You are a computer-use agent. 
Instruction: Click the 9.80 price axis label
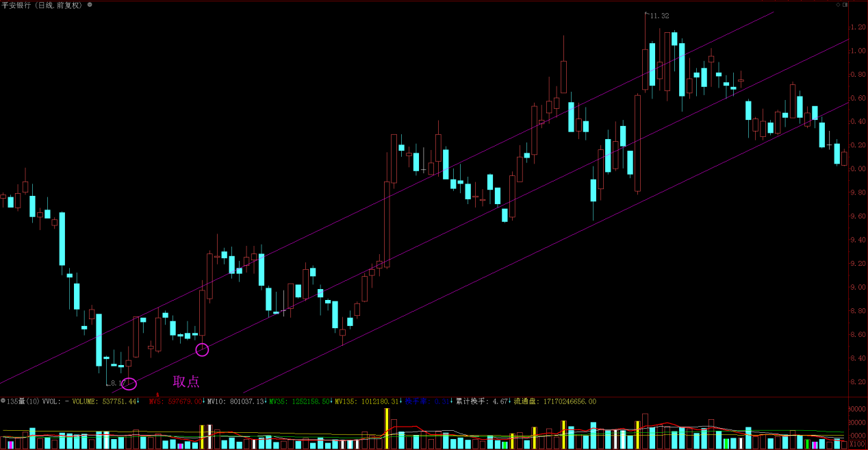tap(858, 192)
